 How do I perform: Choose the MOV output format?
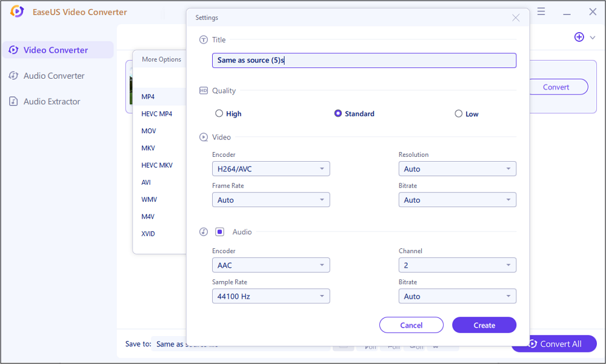(148, 131)
